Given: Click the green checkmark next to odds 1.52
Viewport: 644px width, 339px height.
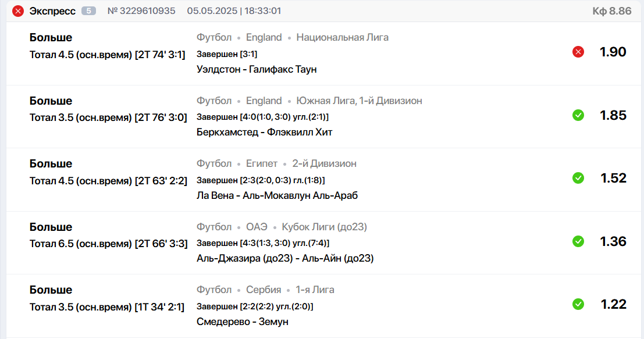Looking at the screenshot, I should [x=578, y=178].
